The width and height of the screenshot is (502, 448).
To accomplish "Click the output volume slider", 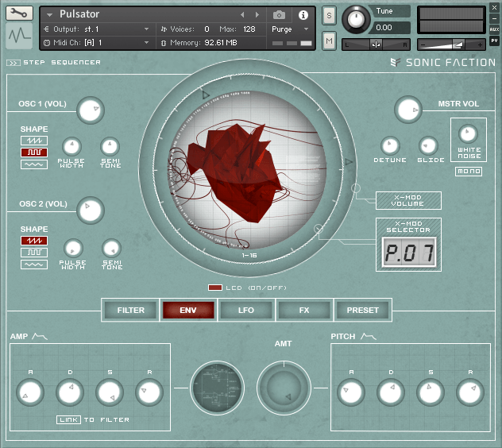I will pos(451,44).
